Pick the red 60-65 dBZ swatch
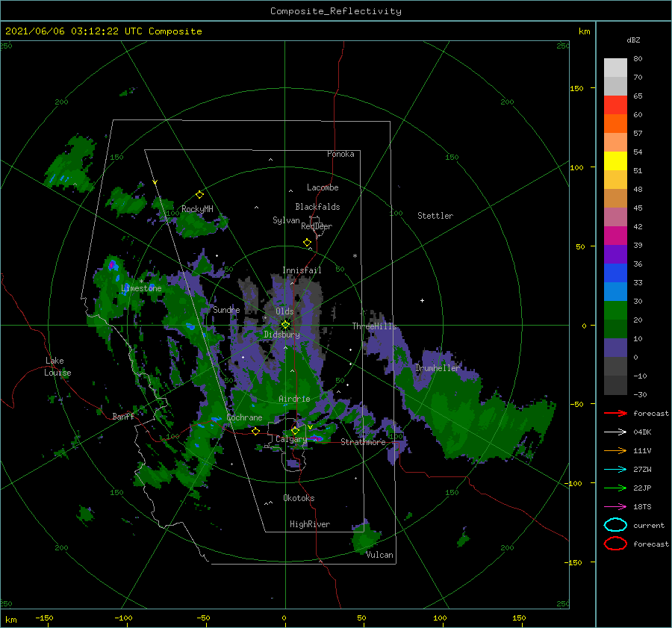Screen dimensions: 672x628 click(615, 105)
